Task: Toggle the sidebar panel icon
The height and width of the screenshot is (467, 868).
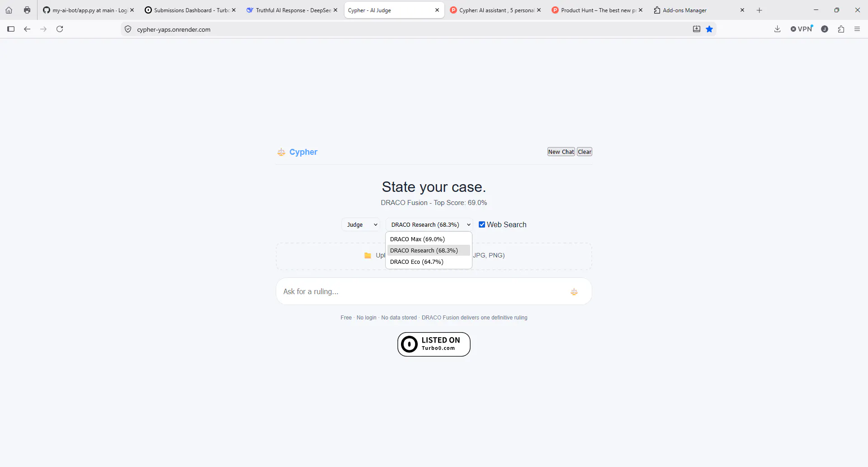Action: coord(11,29)
